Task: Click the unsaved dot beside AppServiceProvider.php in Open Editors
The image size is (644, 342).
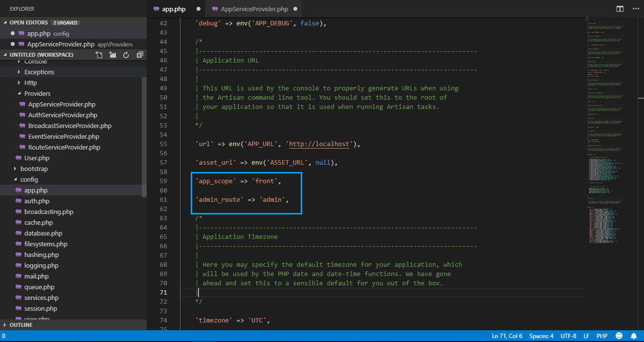Action: (13, 44)
